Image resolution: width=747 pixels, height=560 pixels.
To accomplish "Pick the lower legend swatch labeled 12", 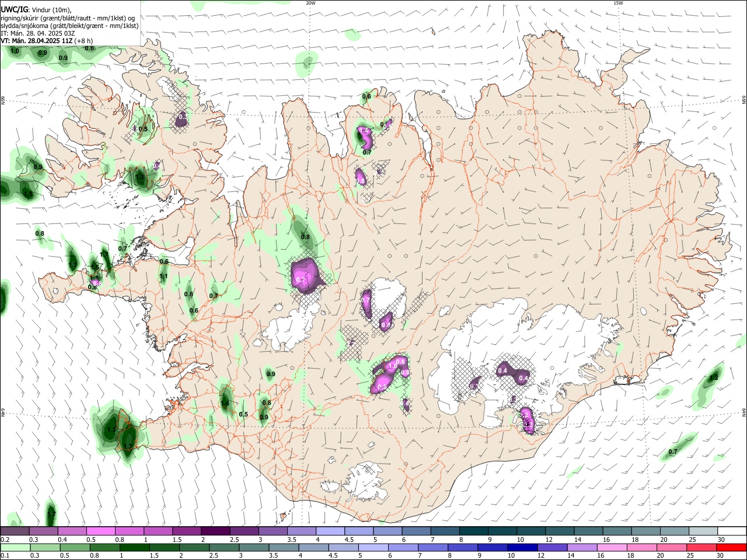I will pyautogui.click(x=553, y=547).
